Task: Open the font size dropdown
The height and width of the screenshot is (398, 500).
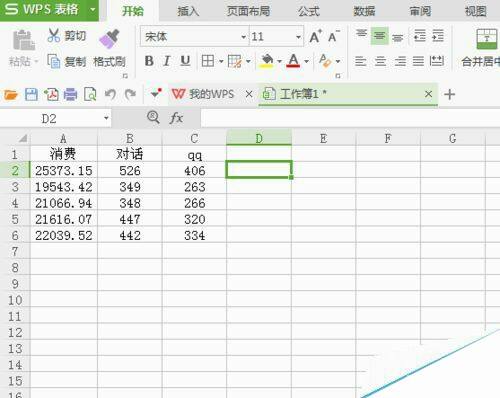Action: [x=298, y=37]
